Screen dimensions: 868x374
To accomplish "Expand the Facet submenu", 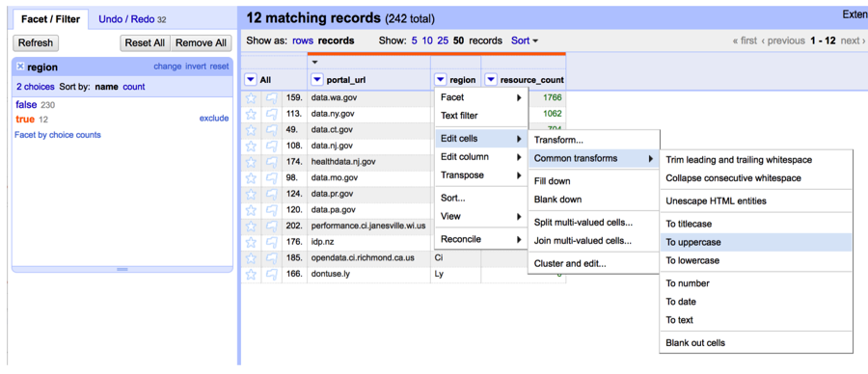I will (x=481, y=97).
